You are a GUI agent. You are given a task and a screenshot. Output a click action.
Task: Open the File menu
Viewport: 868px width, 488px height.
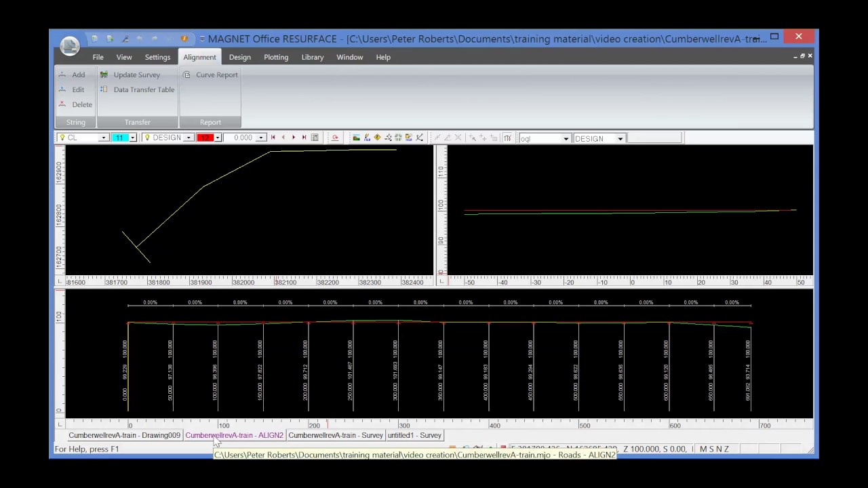point(98,57)
